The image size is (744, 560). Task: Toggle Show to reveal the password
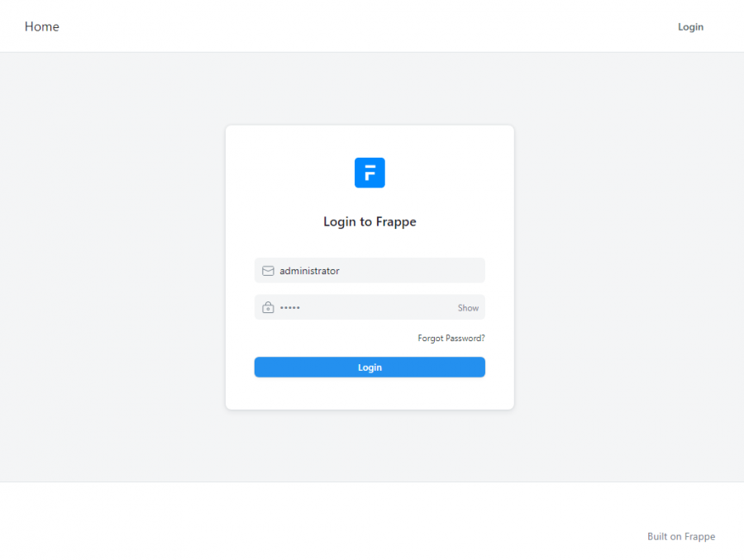click(468, 308)
